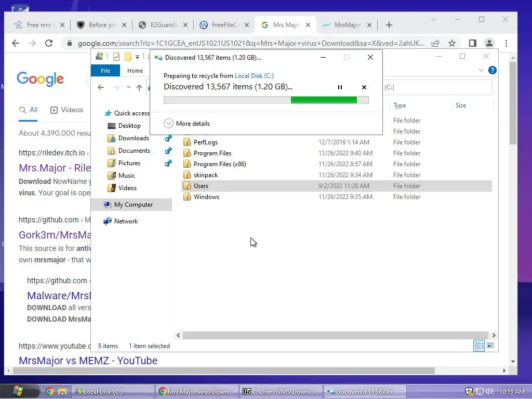Open Chrome tab search chevron
This screenshot has width=532, height=399.
(434, 19)
